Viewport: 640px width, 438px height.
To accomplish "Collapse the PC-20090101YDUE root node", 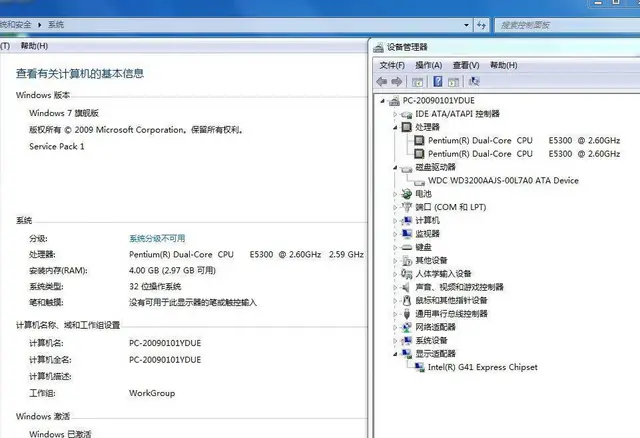I will pos(382,101).
